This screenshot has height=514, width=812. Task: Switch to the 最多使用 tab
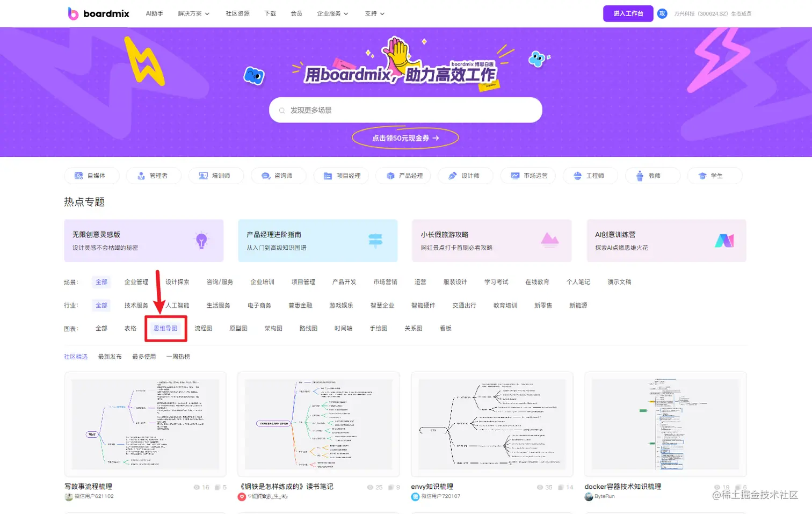coord(144,357)
